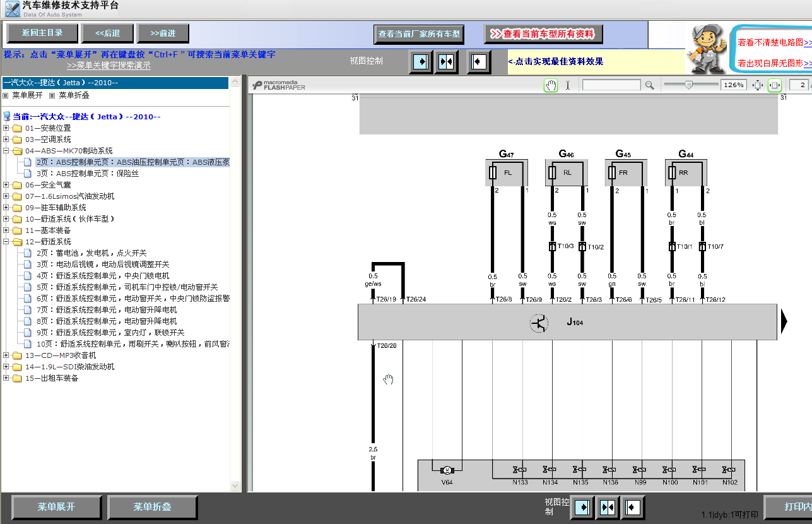Click <-点击实现最佳资料效果 text
The width and height of the screenshot is (812, 524).
pos(556,61)
